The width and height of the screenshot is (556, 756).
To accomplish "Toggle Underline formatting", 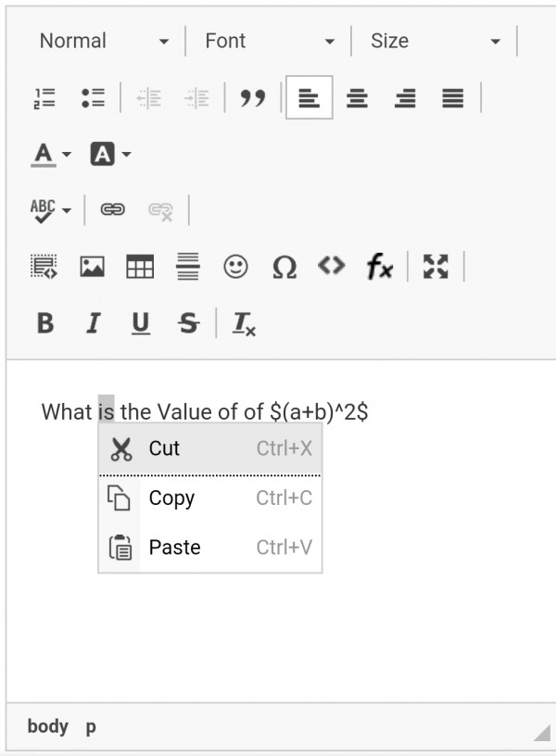I will [x=141, y=323].
